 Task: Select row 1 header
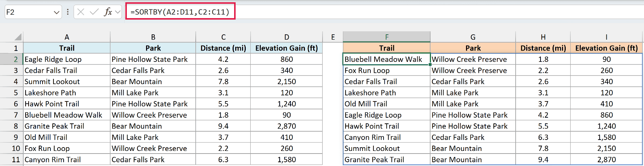click(12, 48)
